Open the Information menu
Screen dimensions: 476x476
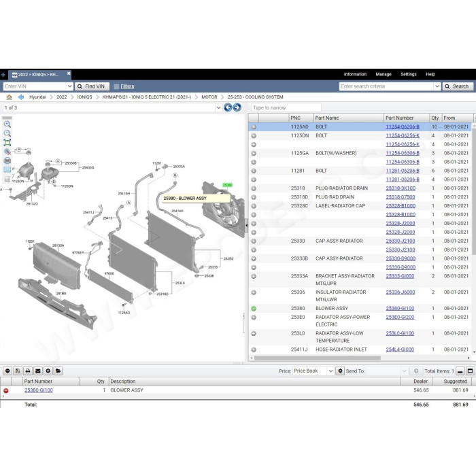(x=355, y=74)
